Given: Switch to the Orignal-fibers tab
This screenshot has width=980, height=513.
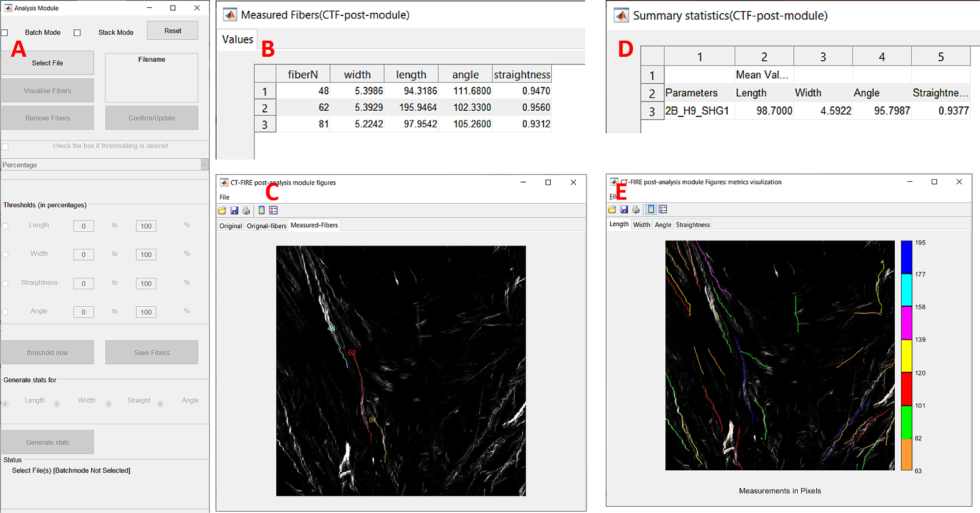Looking at the screenshot, I should [267, 226].
